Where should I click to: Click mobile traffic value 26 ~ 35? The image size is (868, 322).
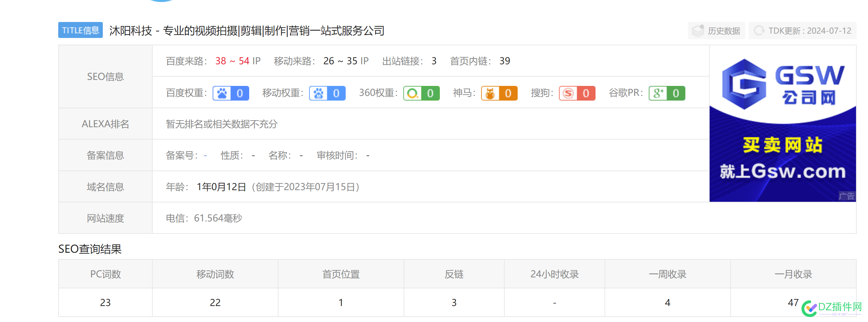340,61
